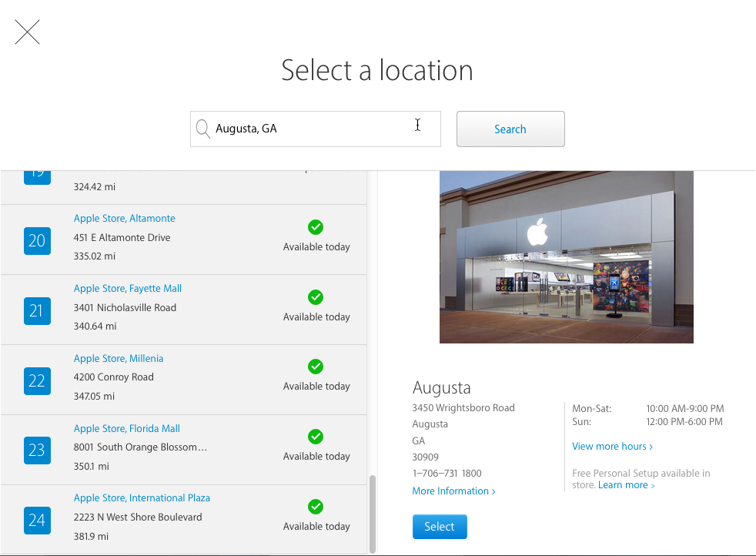Click 451 E Altamonte Drive address

coord(122,237)
